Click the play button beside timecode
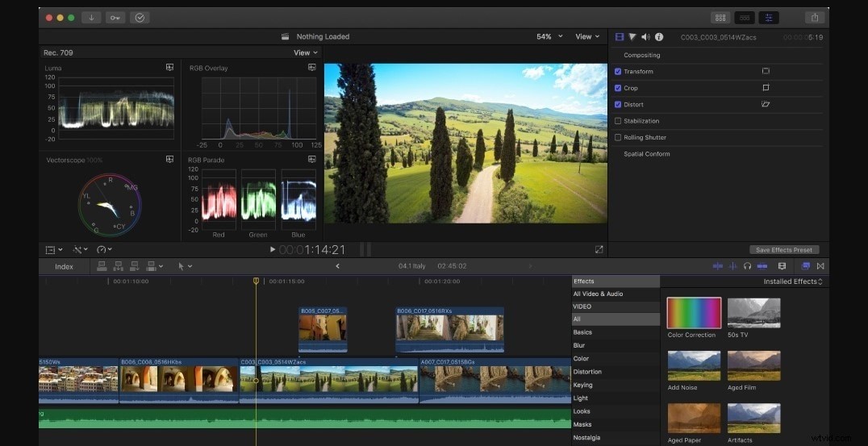The height and width of the screenshot is (446, 868). click(273, 249)
